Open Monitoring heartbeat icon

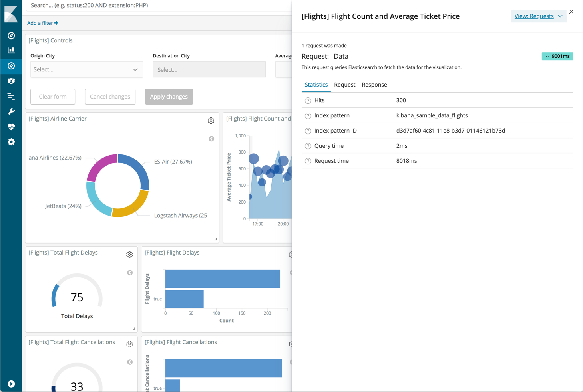coord(11,127)
